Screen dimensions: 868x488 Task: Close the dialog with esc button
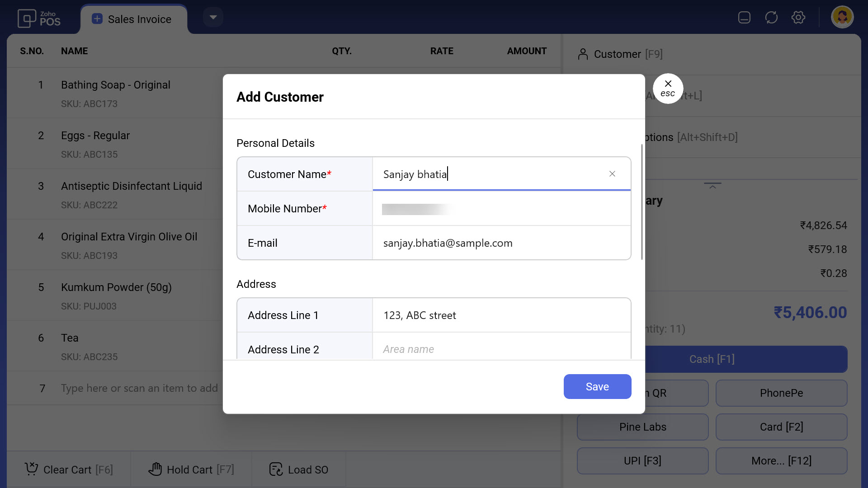668,89
